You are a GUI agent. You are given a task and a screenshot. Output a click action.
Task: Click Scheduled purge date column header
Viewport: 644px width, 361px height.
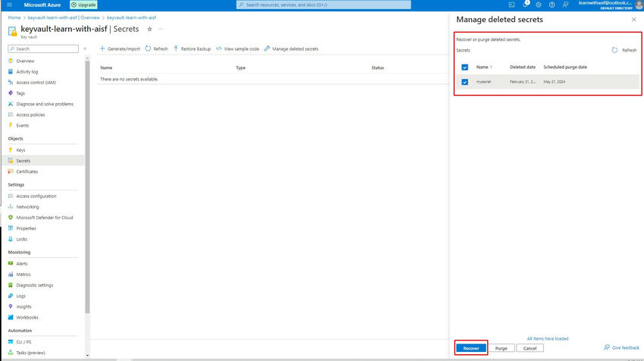point(565,67)
